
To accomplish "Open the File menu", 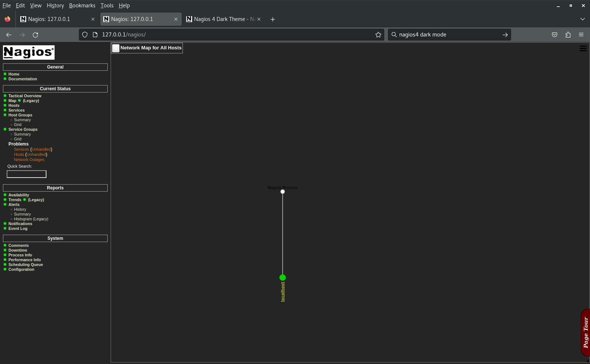I will [7, 6].
